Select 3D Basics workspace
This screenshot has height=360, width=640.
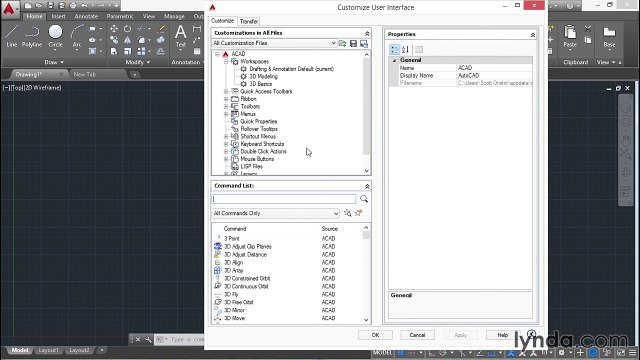point(260,84)
